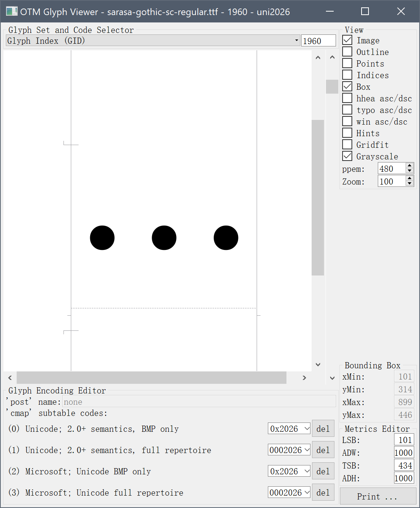420x508 pixels.
Task: Click the xMin bounding box value
Action: point(404,376)
